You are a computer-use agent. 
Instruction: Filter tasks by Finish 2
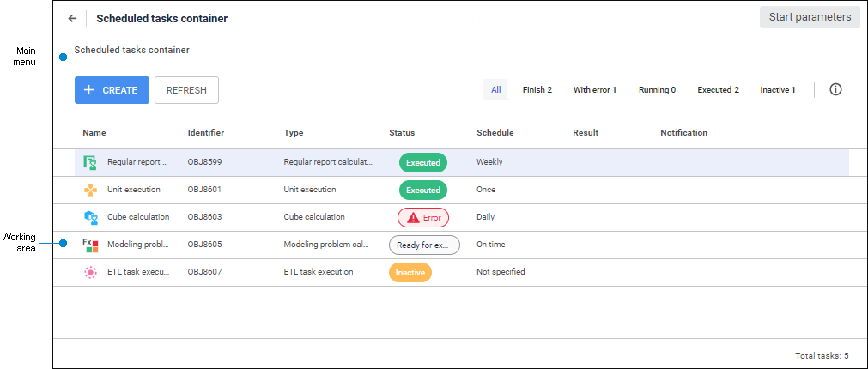[537, 89]
